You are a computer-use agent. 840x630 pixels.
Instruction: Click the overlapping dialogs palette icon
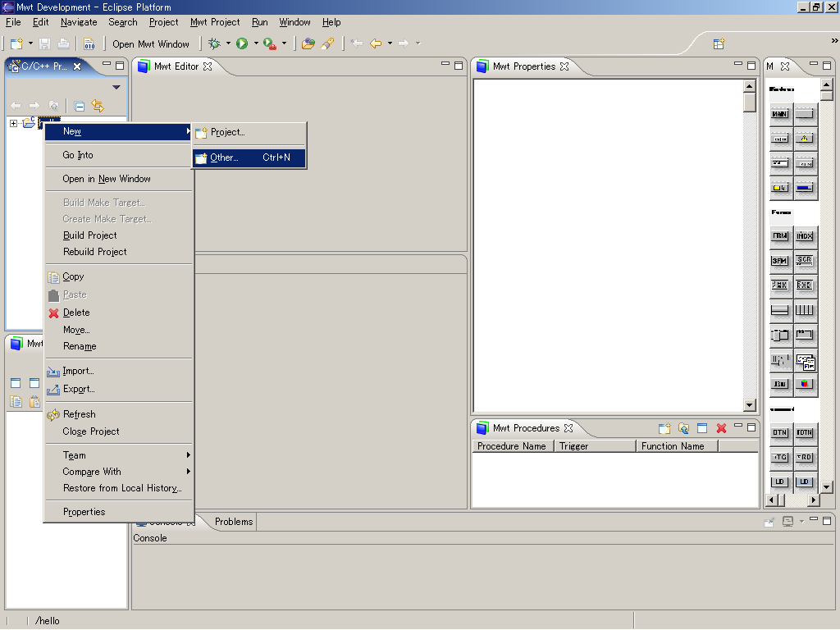coord(806,362)
